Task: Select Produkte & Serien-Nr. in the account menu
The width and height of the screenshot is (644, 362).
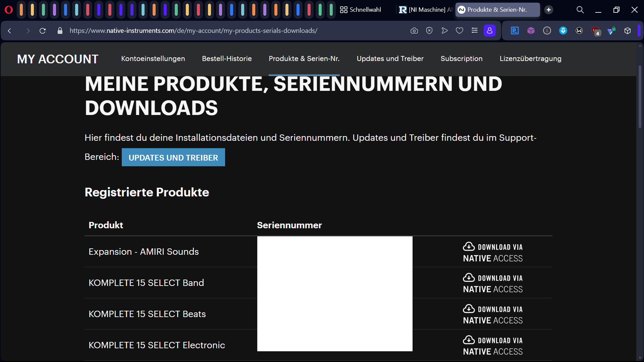Action: [x=304, y=59]
